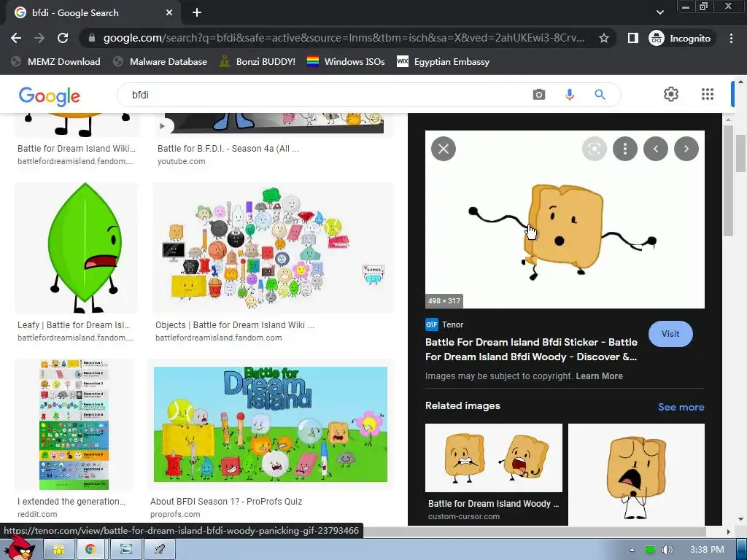Viewport: 747px width, 560px height.
Task: Click the 'Objects | Battle for Dream Island Wiki' caption
Action: click(x=235, y=325)
